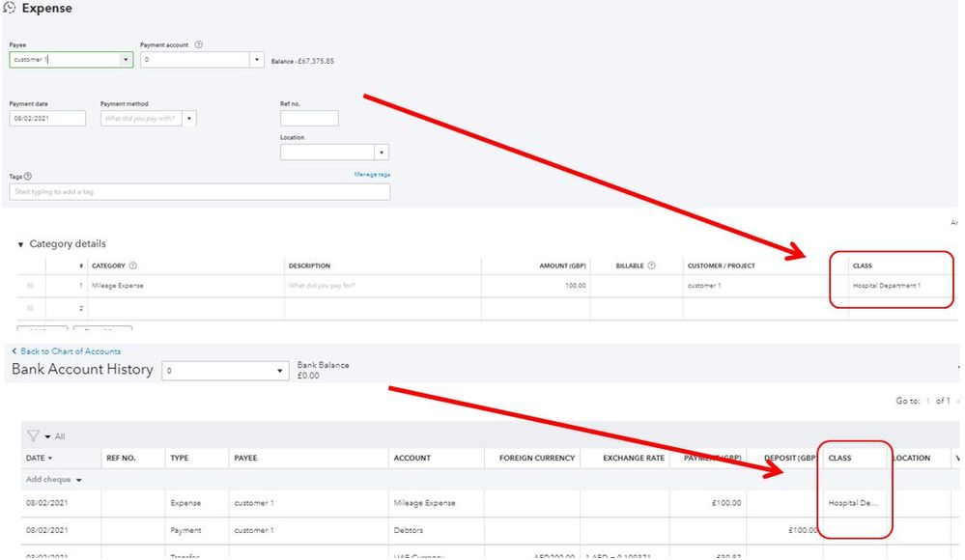Click the ACCOUNT column header
Image resolution: width=965 pixels, height=560 pixels.
tap(412, 458)
